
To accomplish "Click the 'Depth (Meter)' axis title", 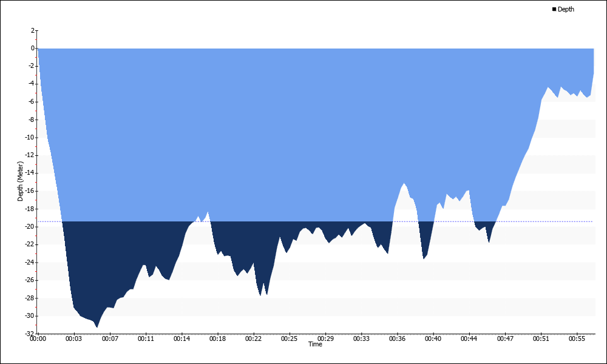I will click(20, 181).
